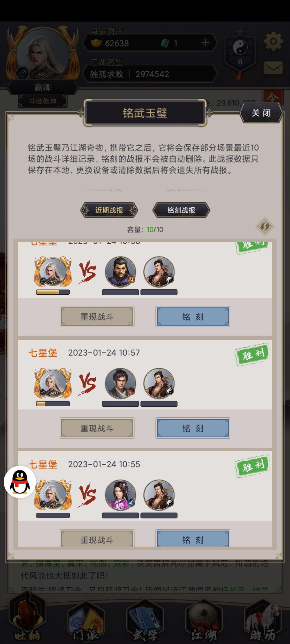The height and width of the screenshot is (644, 290).
Task: Switch to the 近期战报 tab
Action: coord(109,210)
